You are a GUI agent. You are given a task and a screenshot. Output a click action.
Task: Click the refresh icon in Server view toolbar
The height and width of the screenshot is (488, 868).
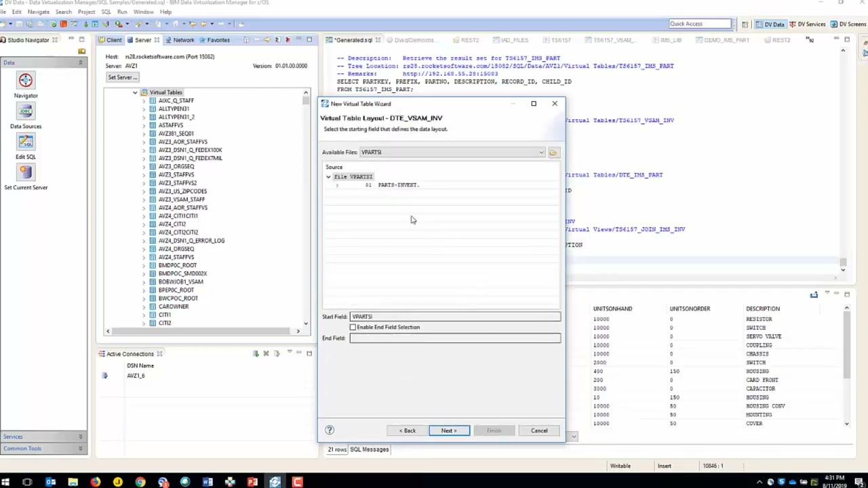coord(277,40)
